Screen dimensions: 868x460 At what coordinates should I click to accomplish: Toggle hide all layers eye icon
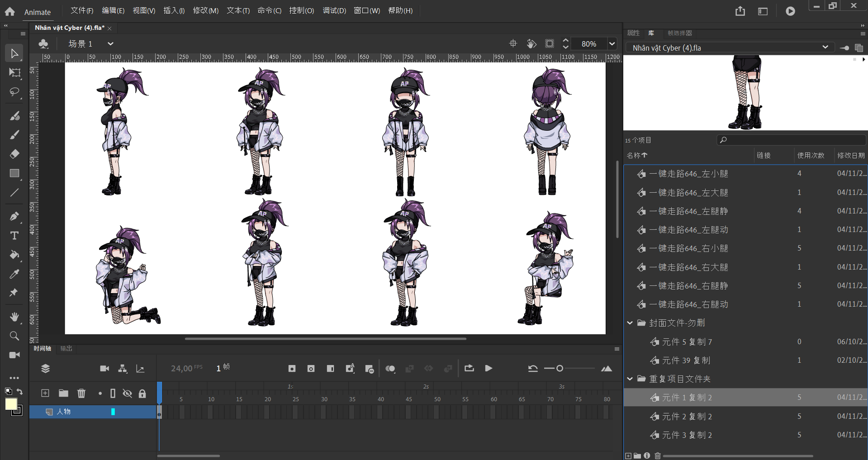(x=128, y=393)
